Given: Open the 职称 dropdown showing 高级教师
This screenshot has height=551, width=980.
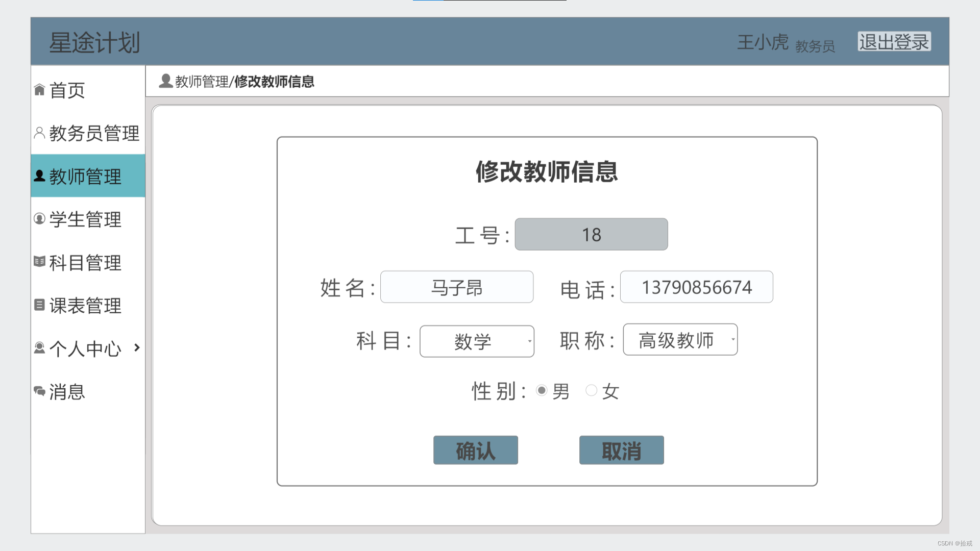Looking at the screenshot, I should click(x=680, y=340).
